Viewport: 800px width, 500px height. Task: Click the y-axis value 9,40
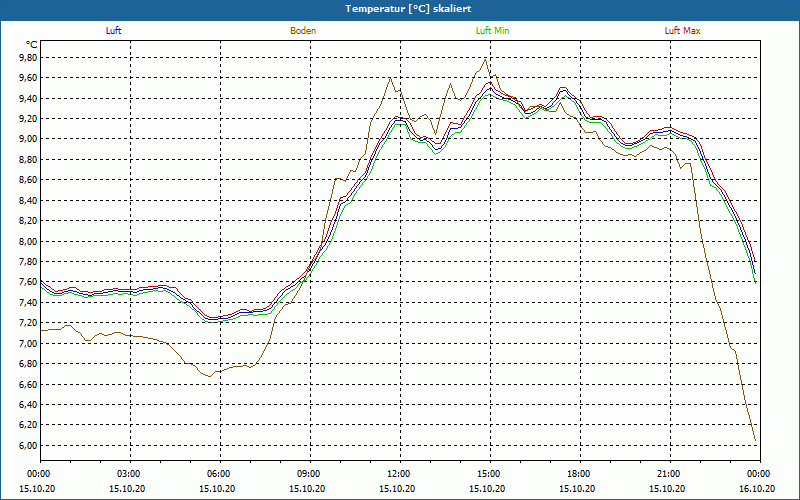click(28, 98)
